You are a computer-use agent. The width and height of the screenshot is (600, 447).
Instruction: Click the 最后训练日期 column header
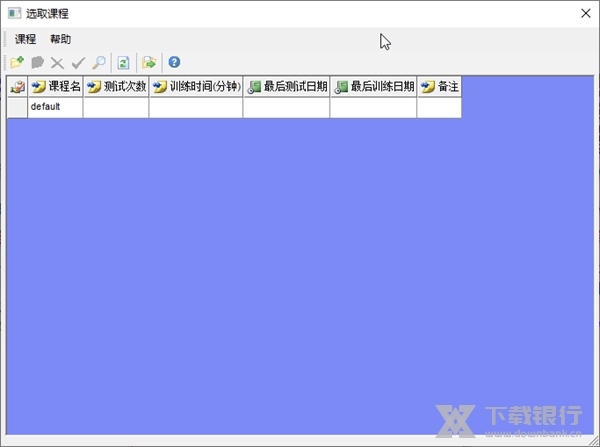pyautogui.click(x=373, y=87)
